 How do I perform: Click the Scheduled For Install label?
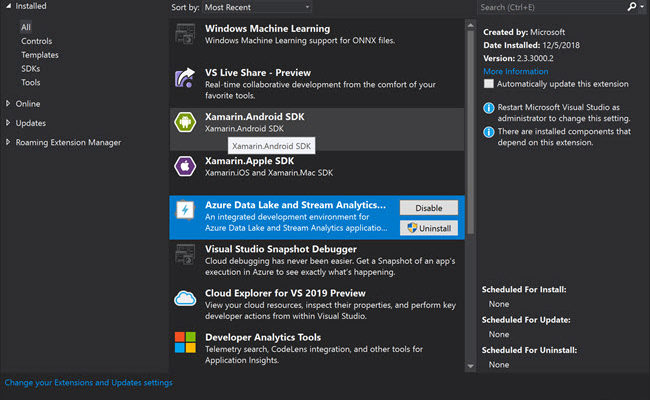pos(524,290)
